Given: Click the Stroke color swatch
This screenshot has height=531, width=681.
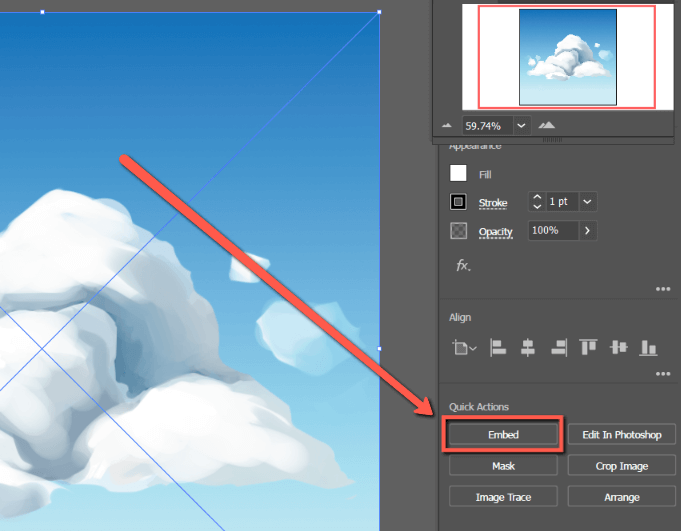Looking at the screenshot, I should click(458, 202).
